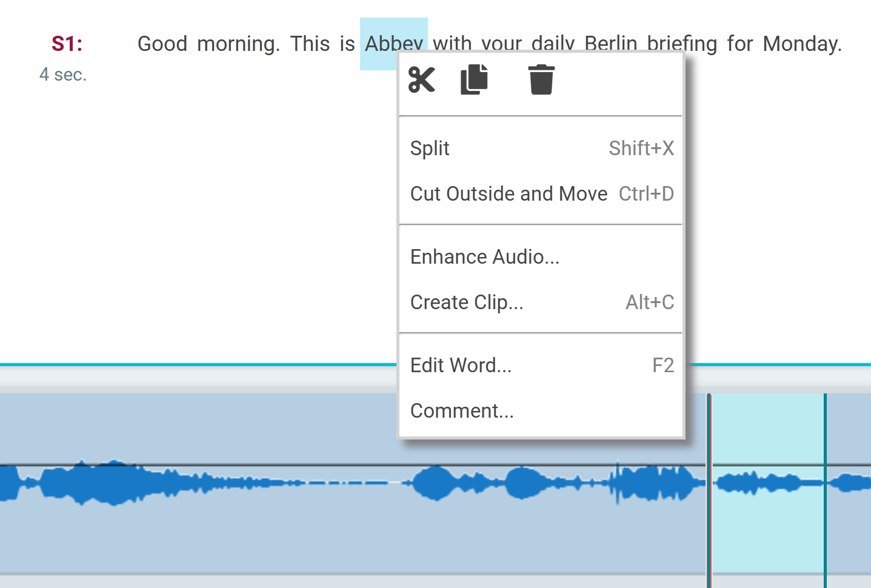Click the word "This" in transcript
871x588 pixels.
(x=310, y=44)
